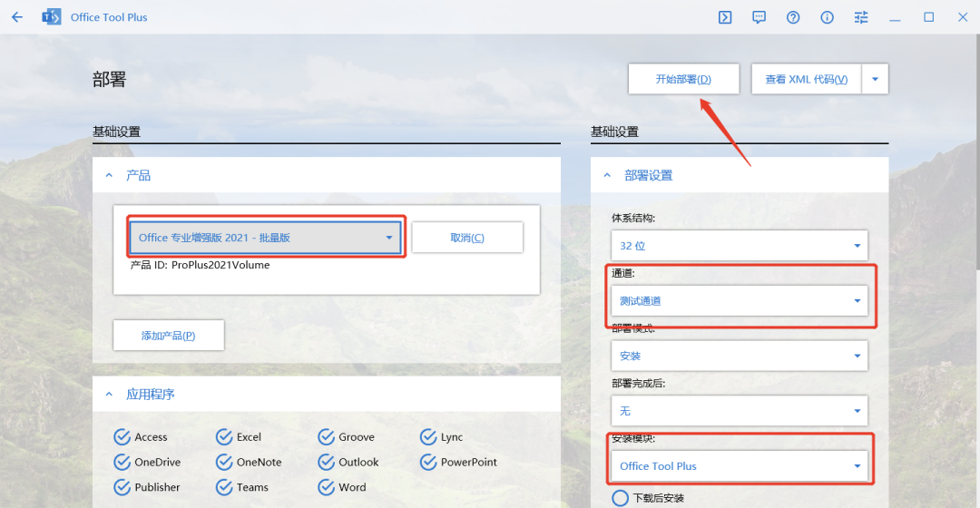Click the 查看 XML 代码(V) button
This screenshot has width=980, height=508.
(807, 79)
